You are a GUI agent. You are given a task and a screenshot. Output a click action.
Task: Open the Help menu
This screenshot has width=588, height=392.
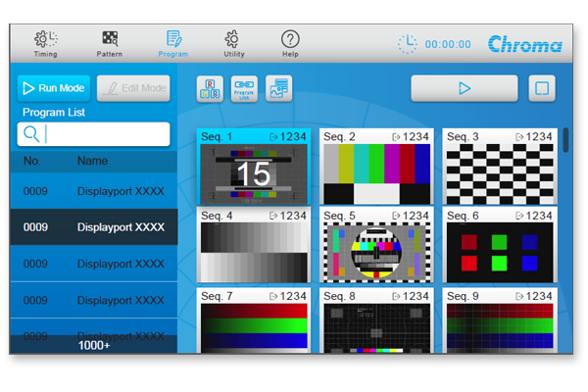[290, 44]
